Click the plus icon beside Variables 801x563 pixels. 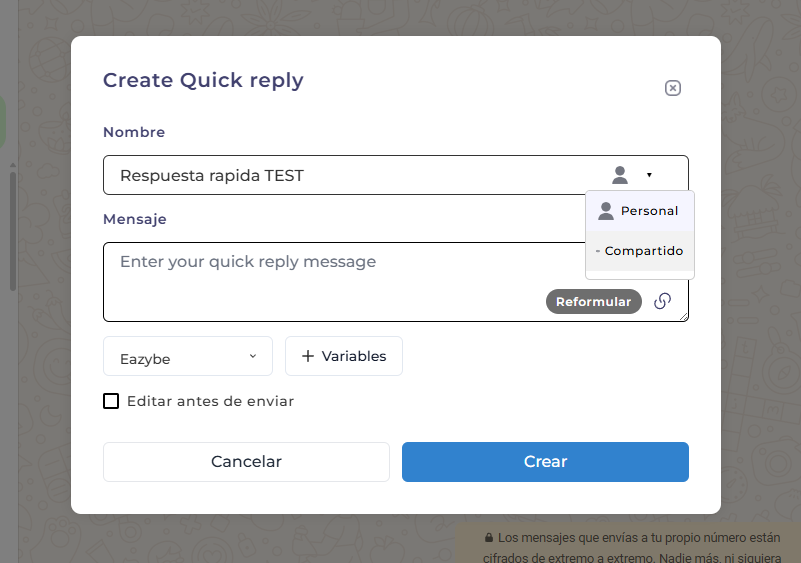pos(308,356)
